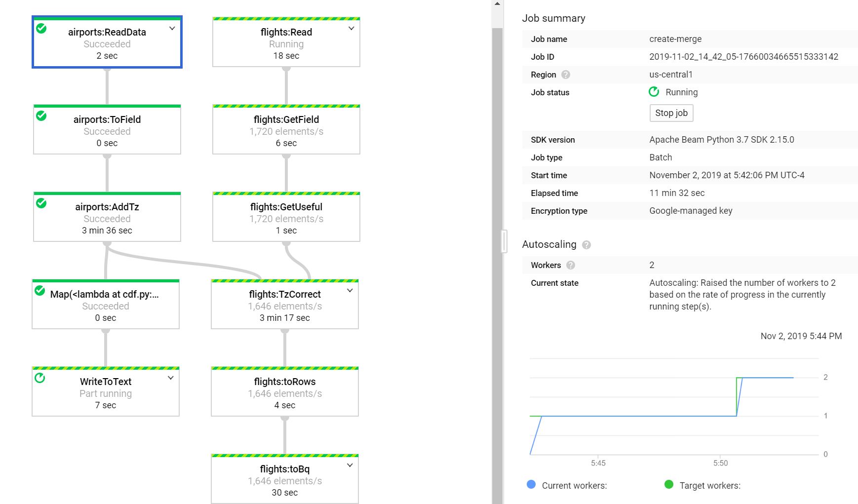Viewport: 858px width, 504px height.
Task: Expand the flights:TzCorrect step chevron
Action: pos(350,291)
